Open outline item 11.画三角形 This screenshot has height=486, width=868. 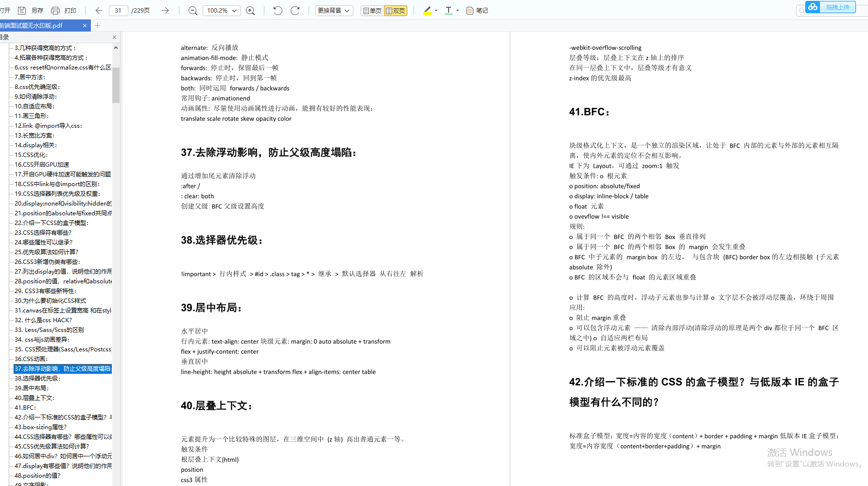pyautogui.click(x=31, y=116)
